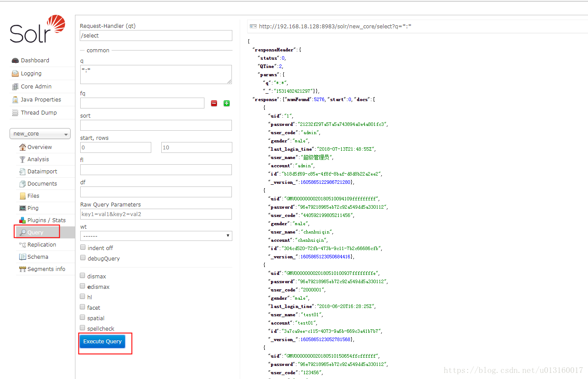Click the Files folder icon
The width and height of the screenshot is (588, 379).
coord(22,196)
